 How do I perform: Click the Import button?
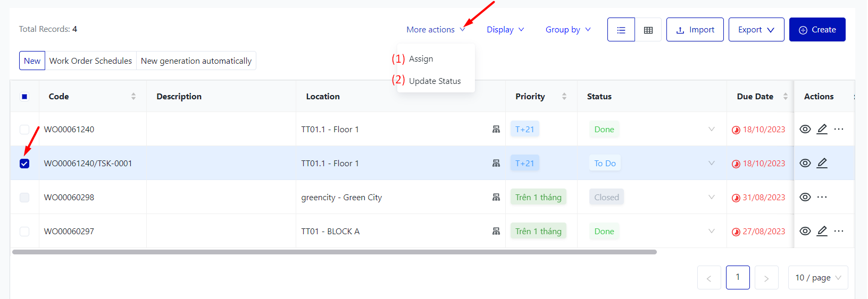pyautogui.click(x=695, y=30)
